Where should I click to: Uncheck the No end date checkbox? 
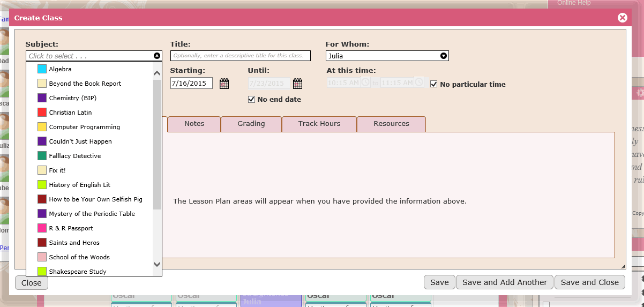[251, 99]
